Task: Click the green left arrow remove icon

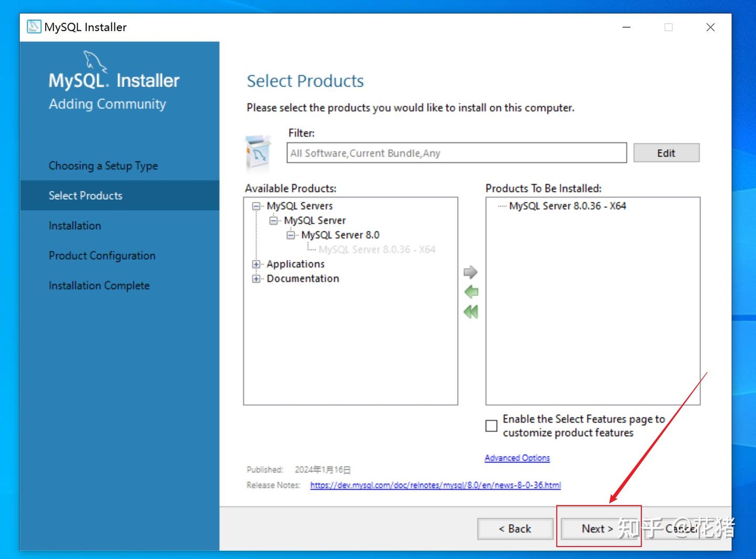Action: (x=471, y=292)
